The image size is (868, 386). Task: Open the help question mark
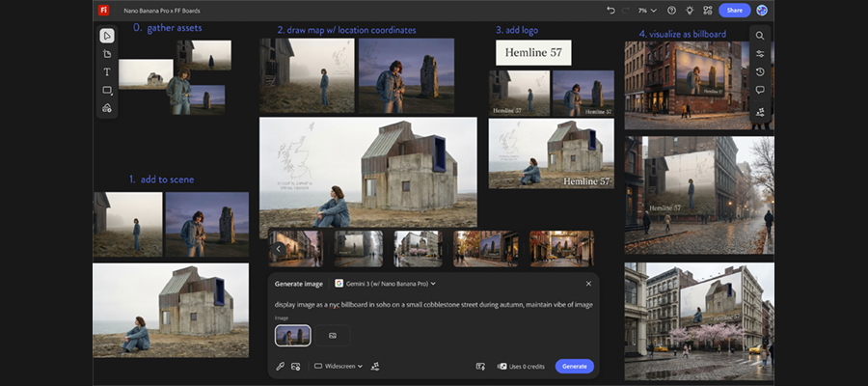click(671, 11)
